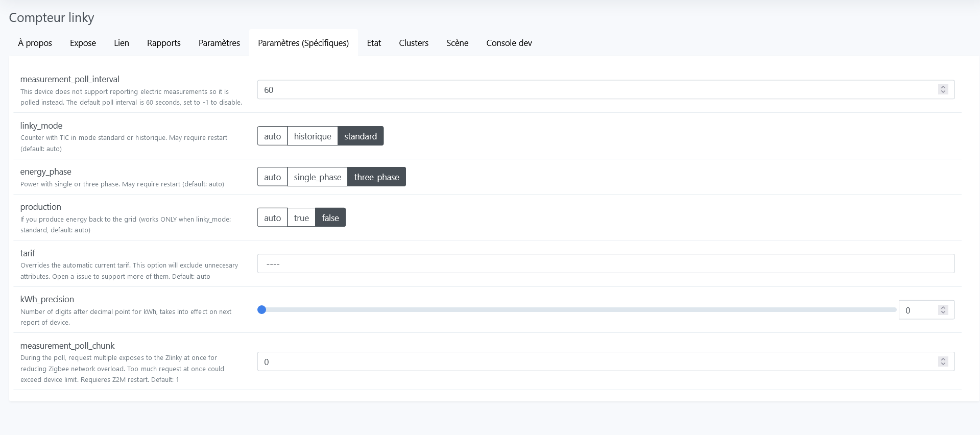Go to the Rapports tab
This screenshot has height=435, width=980.
click(x=163, y=43)
